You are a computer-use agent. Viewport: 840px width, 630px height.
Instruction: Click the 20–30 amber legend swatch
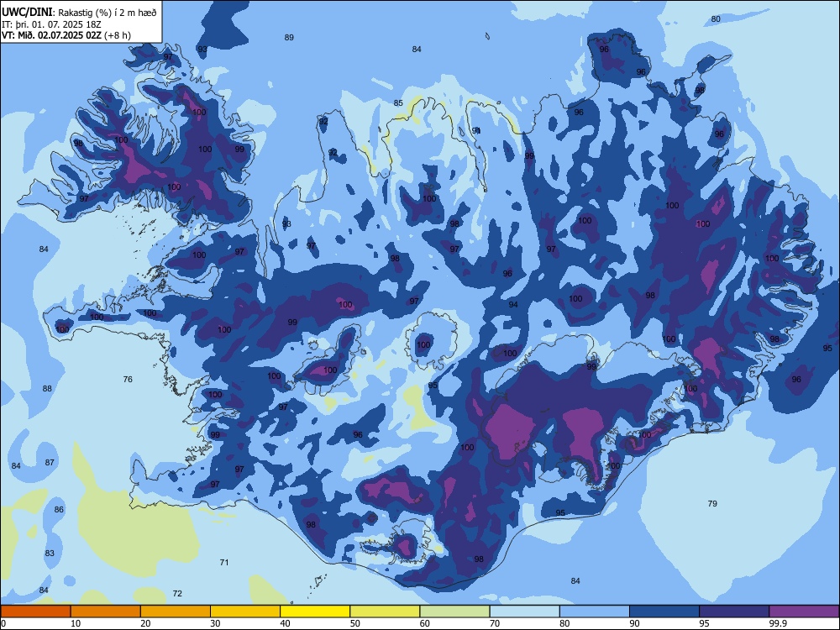(x=176, y=612)
